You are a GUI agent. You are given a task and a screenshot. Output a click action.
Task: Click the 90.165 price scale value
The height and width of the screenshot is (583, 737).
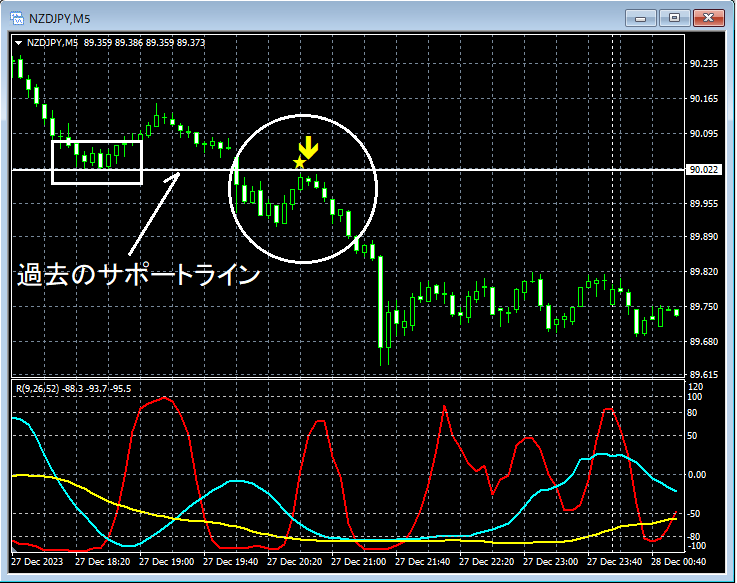(x=704, y=99)
